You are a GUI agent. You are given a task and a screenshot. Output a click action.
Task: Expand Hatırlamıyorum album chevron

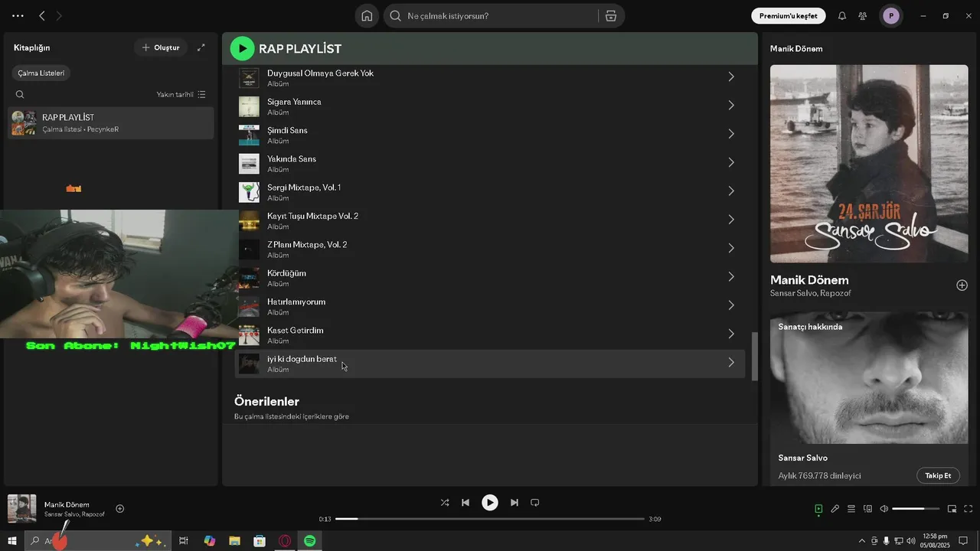[x=731, y=305]
